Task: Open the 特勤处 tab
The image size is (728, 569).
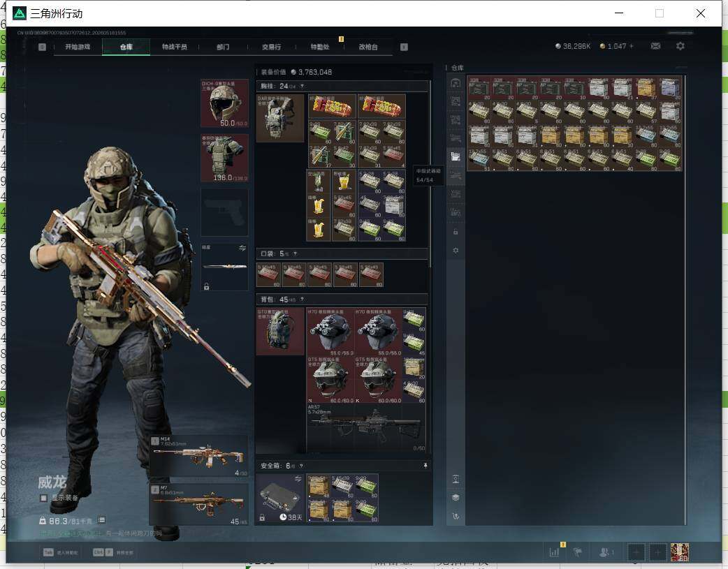Action: click(320, 47)
